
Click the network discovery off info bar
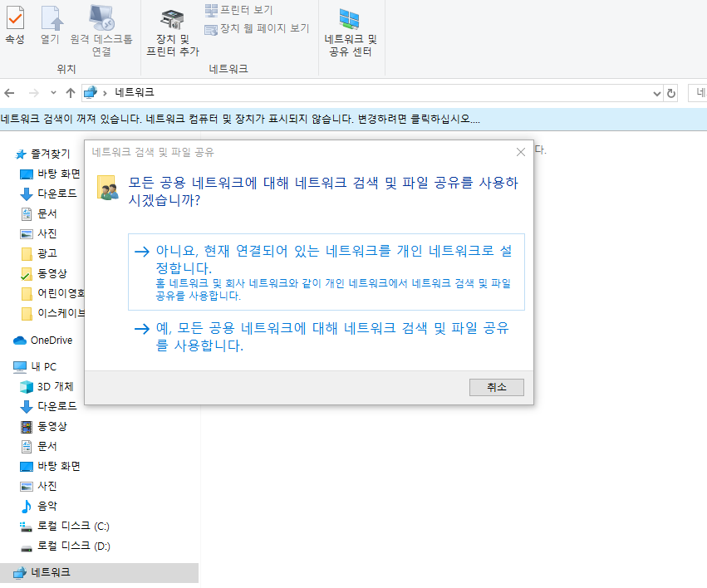(x=354, y=119)
